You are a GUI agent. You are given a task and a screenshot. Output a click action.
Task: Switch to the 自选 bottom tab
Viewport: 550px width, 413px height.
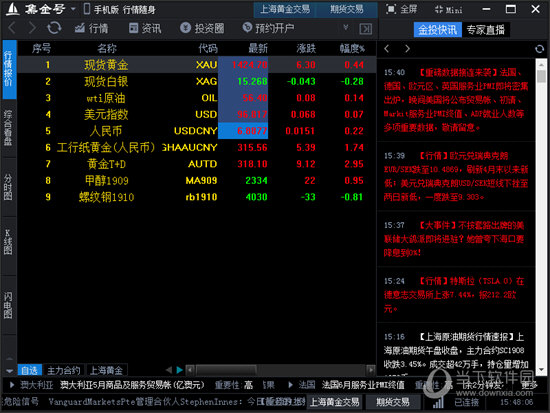coord(29,370)
